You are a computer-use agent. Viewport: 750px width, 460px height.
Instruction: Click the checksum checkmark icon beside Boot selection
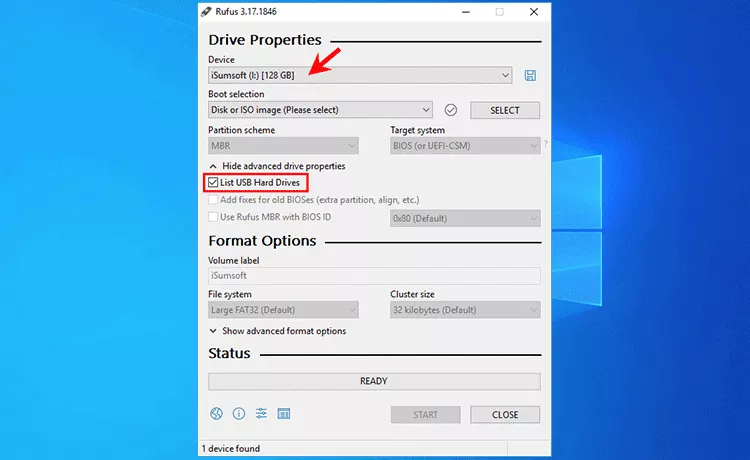coord(451,110)
